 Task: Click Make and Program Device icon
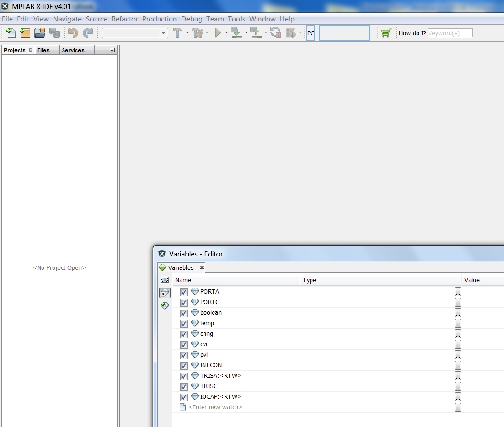click(x=236, y=33)
